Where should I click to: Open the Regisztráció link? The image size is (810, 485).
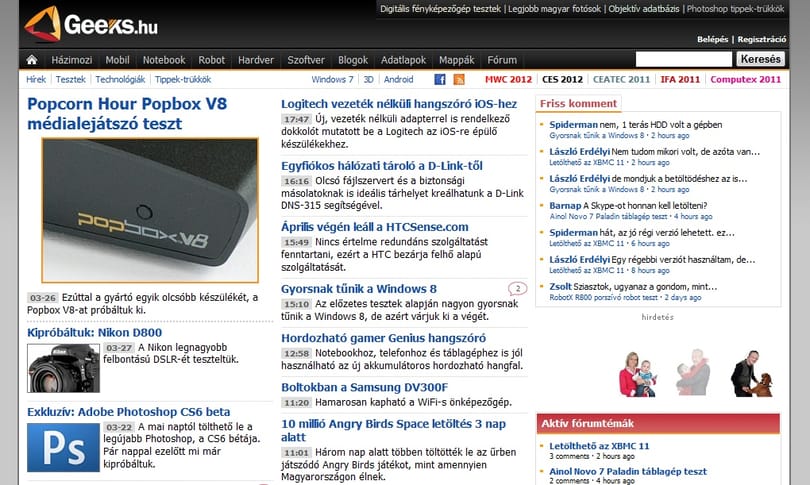pyautogui.click(x=762, y=39)
